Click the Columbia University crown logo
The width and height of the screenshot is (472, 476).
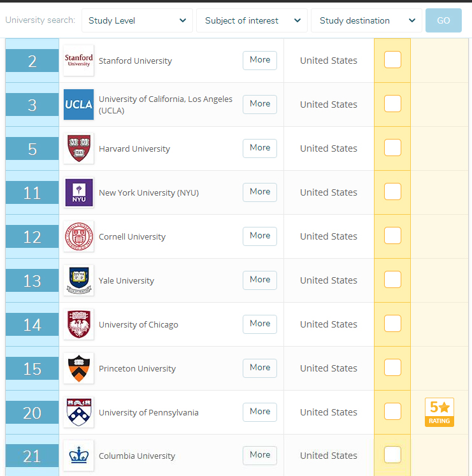78,456
